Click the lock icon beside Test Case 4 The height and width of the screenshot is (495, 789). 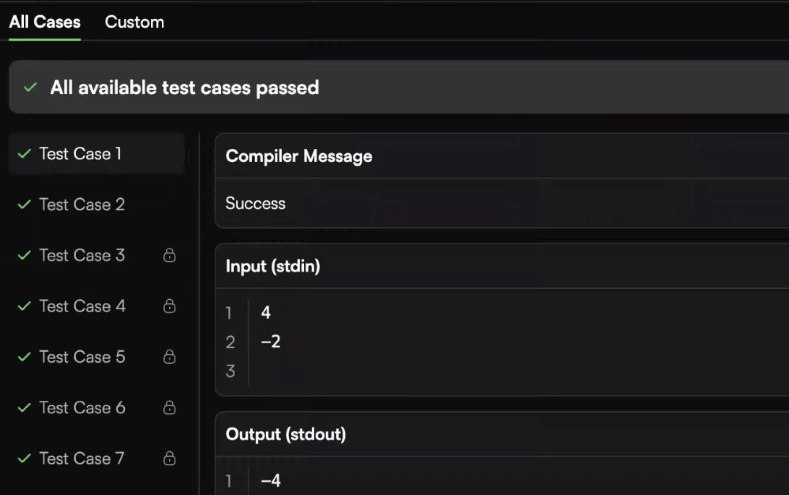pos(170,306)
